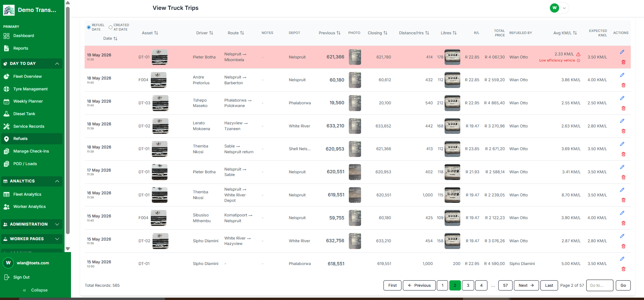The image size is (644, 300).
Task: Click the low efficiency info icon
Action: (578, 60)
